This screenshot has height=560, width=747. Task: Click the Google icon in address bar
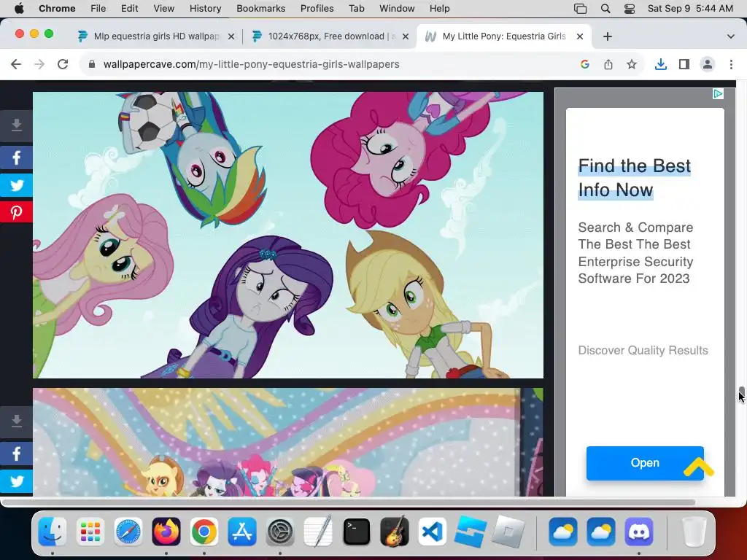pyautogui.click(x=585, y=64)
